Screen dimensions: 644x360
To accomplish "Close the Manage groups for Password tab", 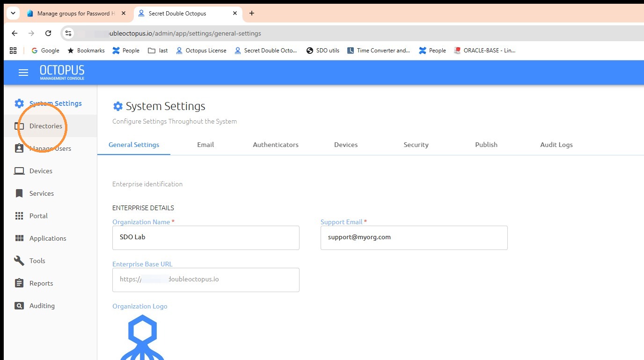I will pyautogui.click(x=124, y=14).
